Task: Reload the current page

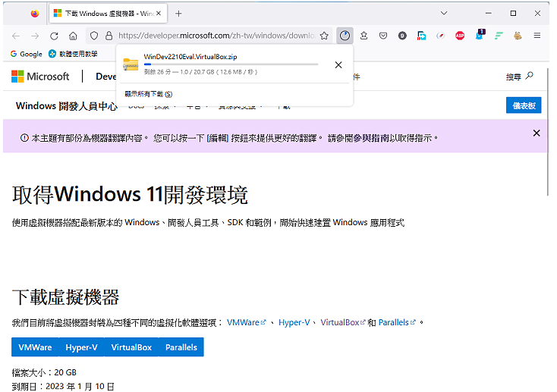Action: [x=54, y=36]
